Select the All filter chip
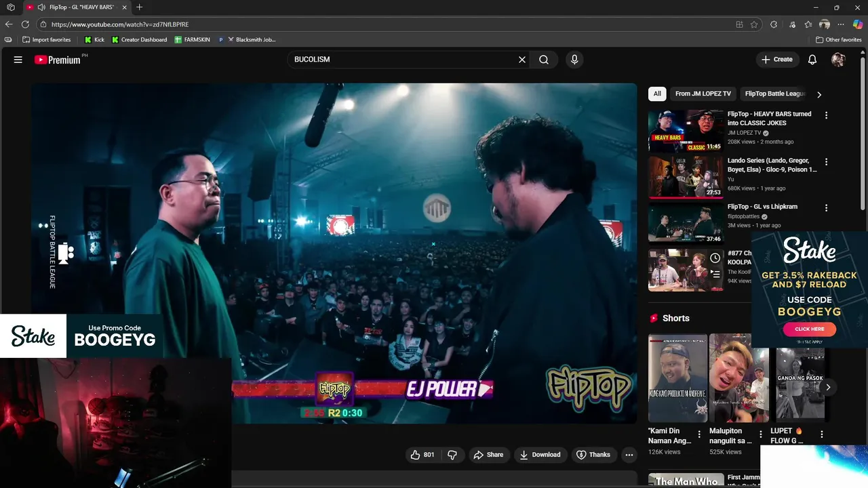Screen dimensions: 868x488 657,94
